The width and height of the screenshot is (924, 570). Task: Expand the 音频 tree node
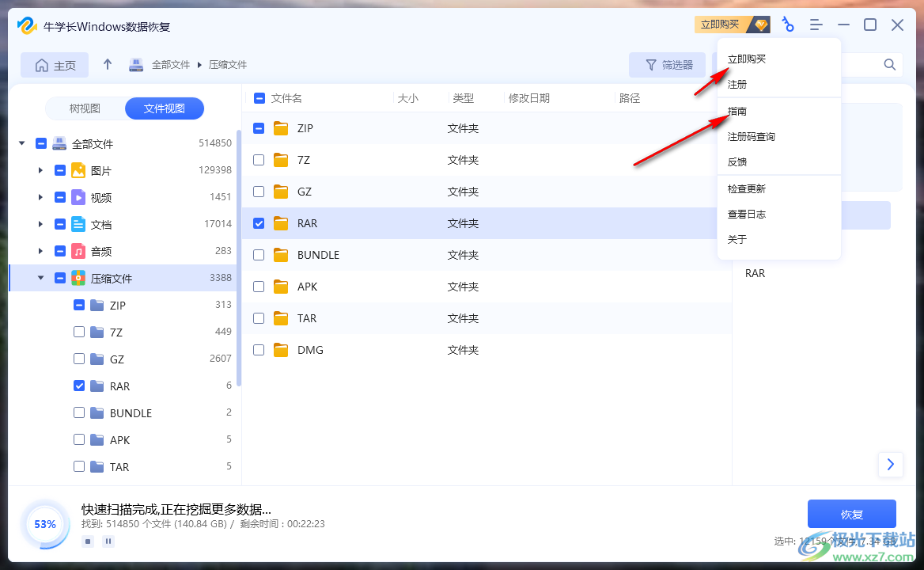40,251
